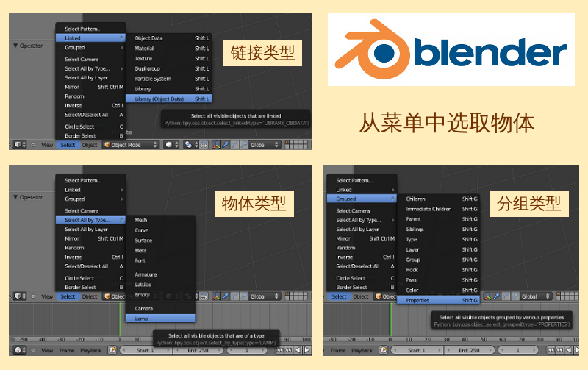Image resolution: width=588 pixels, height=370 pixels.
Task: Jump to previous keyframe in 物体类型 timeline
Action: pos(288,350)
